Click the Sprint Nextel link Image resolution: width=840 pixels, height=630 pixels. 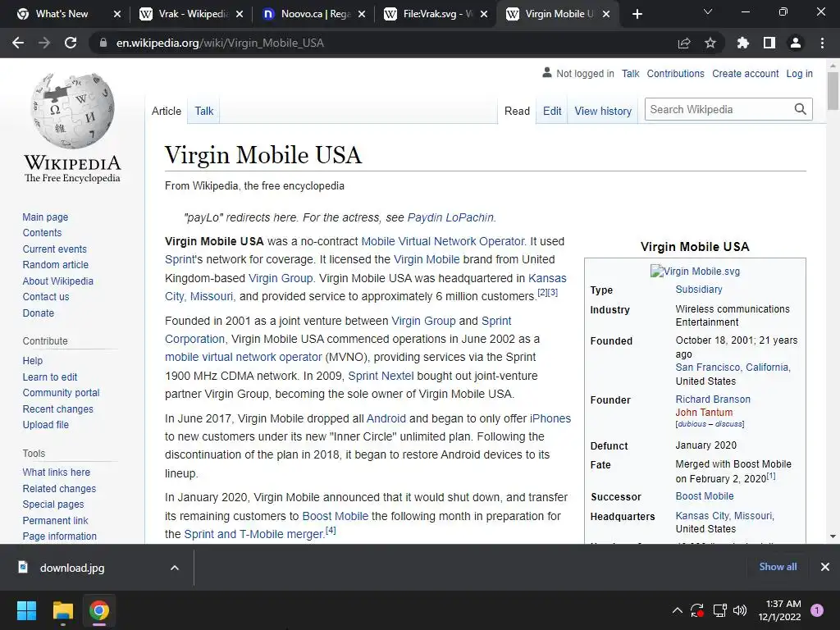point(381,376)
